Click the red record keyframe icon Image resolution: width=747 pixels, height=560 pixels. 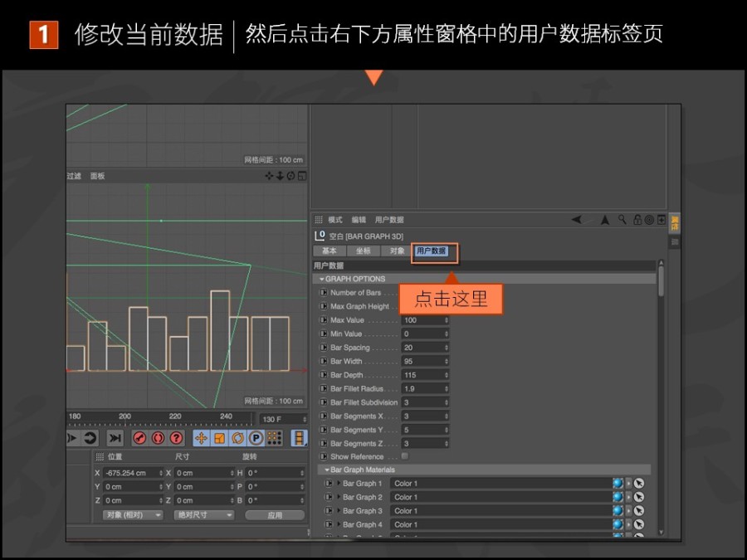click(x=139, y=438)
